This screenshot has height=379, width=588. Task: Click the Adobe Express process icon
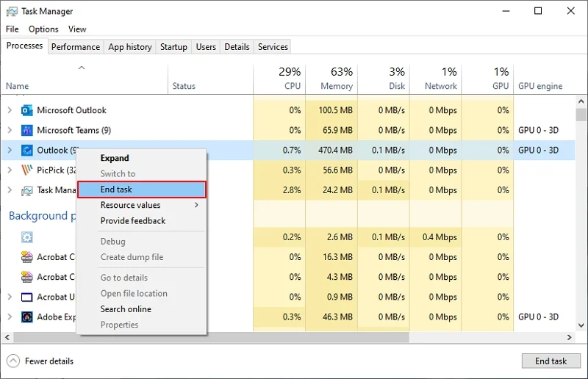click(x=27, y=317)
